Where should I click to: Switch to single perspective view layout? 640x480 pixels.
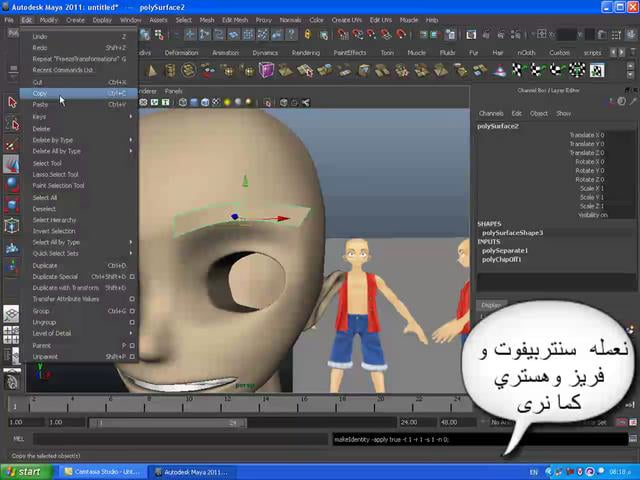[x=11, y=314]
